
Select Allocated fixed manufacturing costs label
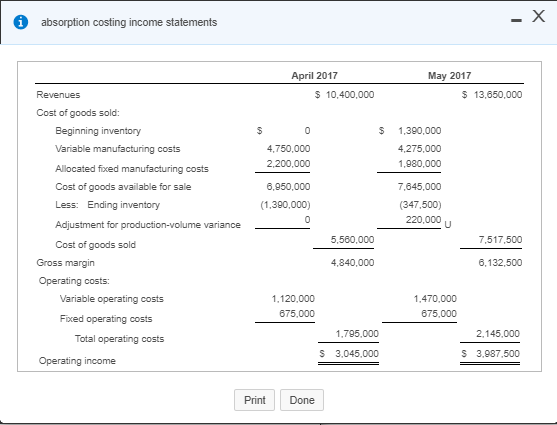(132, 169)
